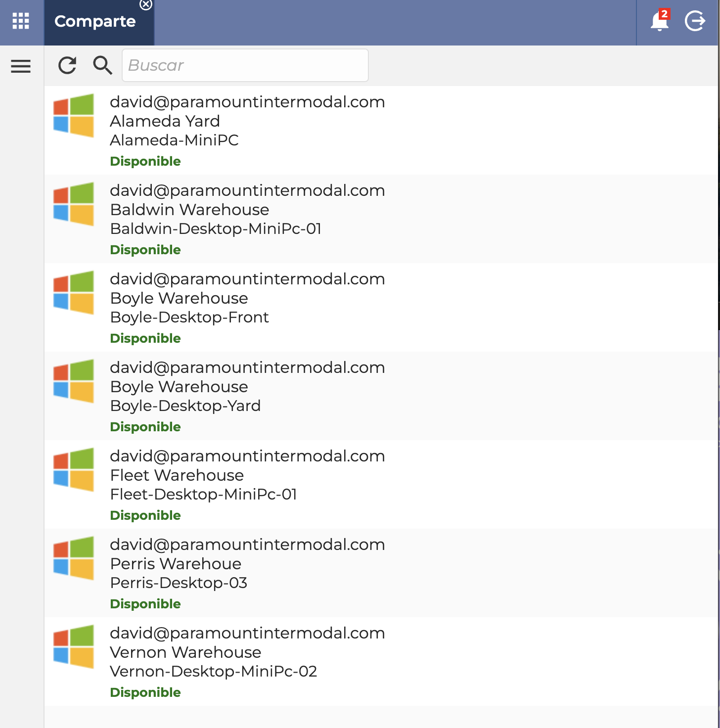Select Perris-Desktop-03 computer name
The height and width of the screenshot is (728, 720).
[x=179, y=583]
